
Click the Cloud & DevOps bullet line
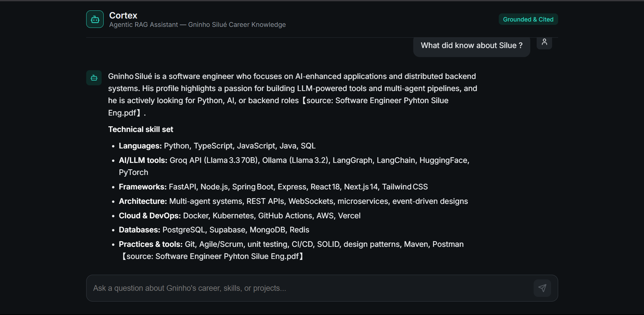[240, 216]
